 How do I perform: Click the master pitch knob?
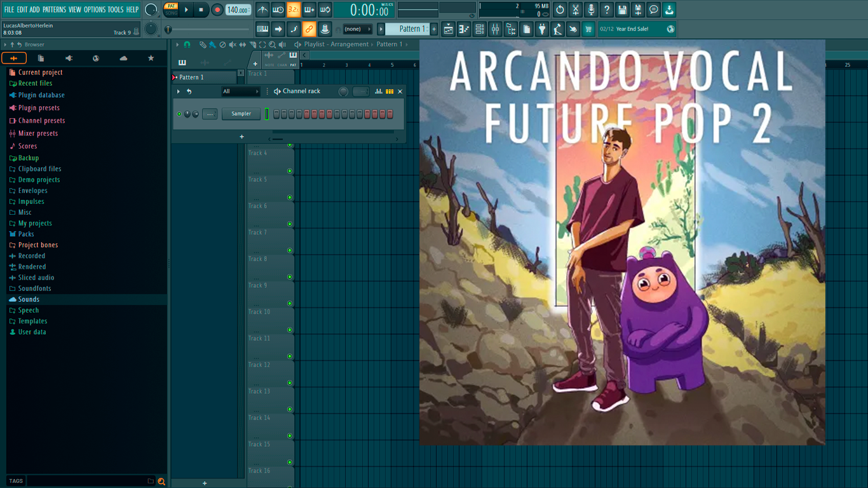coord(151,29)
